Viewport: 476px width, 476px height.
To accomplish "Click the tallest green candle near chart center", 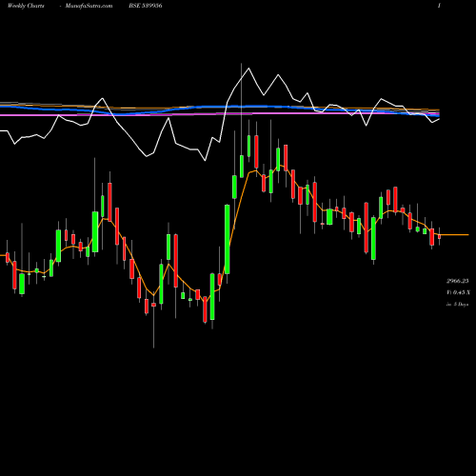I will click(228, 239).
